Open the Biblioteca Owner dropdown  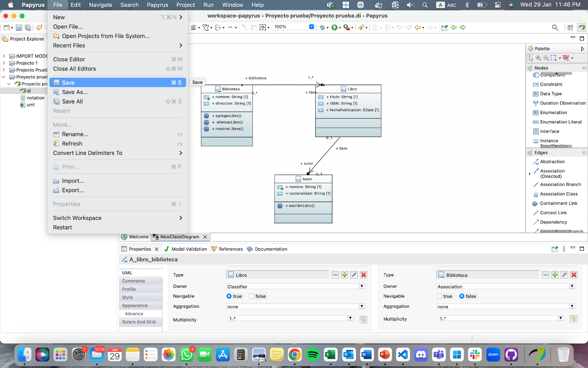[x=572, y=286]
